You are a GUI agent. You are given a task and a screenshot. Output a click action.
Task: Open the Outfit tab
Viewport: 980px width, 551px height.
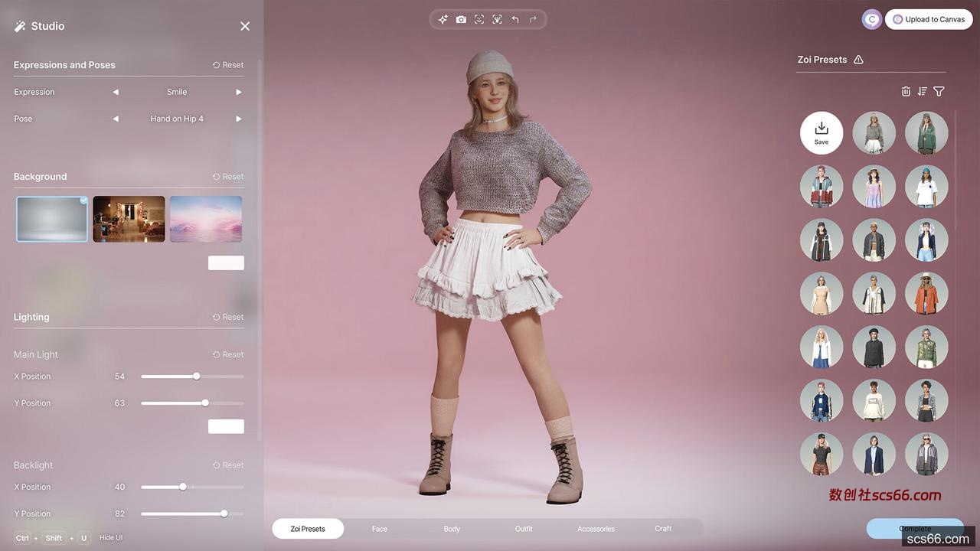pyautogui.click(x=524, y=529)
